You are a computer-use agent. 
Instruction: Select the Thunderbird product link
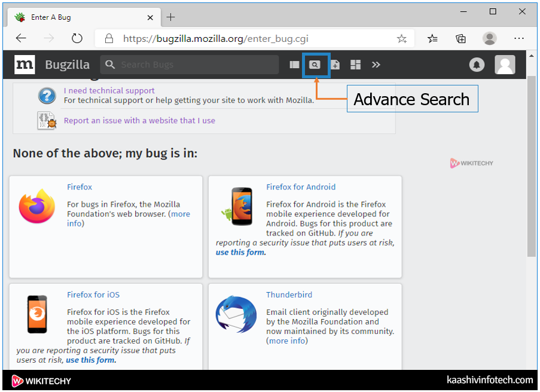click(289, 295)
